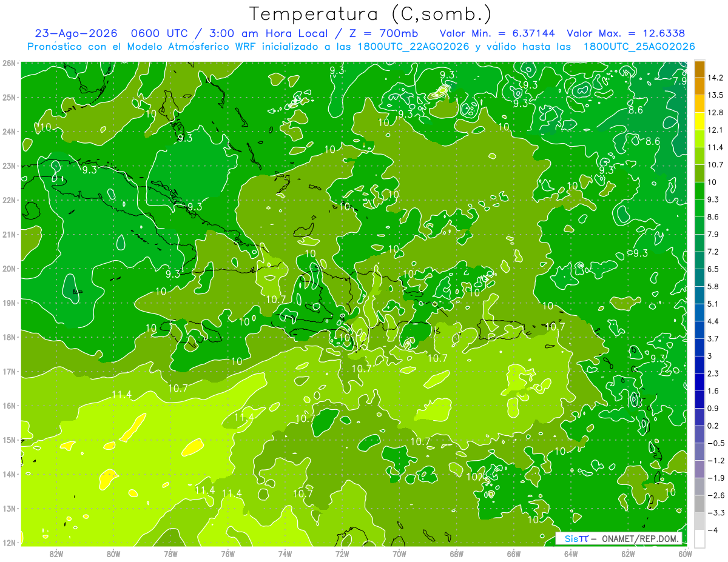Click the "20N" latitude axis label

point(9,269)
